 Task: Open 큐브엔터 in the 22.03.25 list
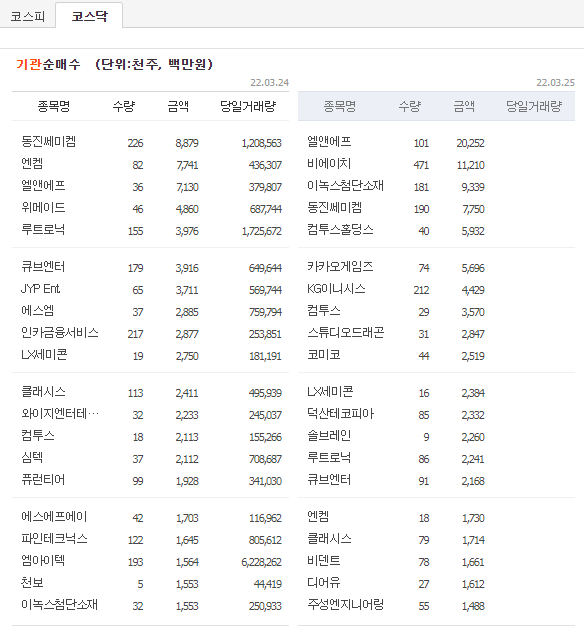[x=329, y=480]
